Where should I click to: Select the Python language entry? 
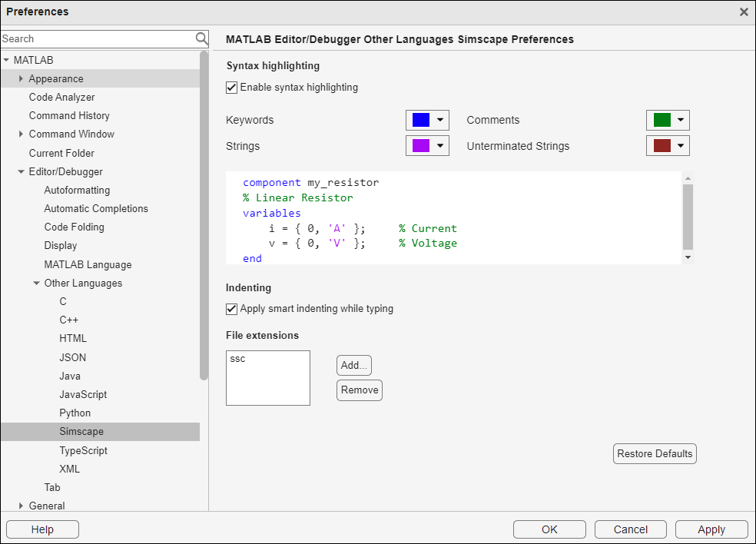(75, 413)
